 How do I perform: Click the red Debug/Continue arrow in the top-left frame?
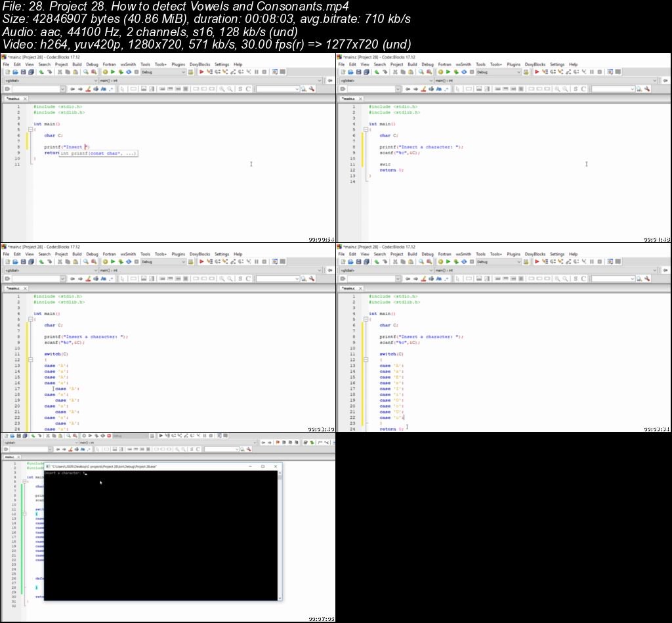(x=201, y=72)
